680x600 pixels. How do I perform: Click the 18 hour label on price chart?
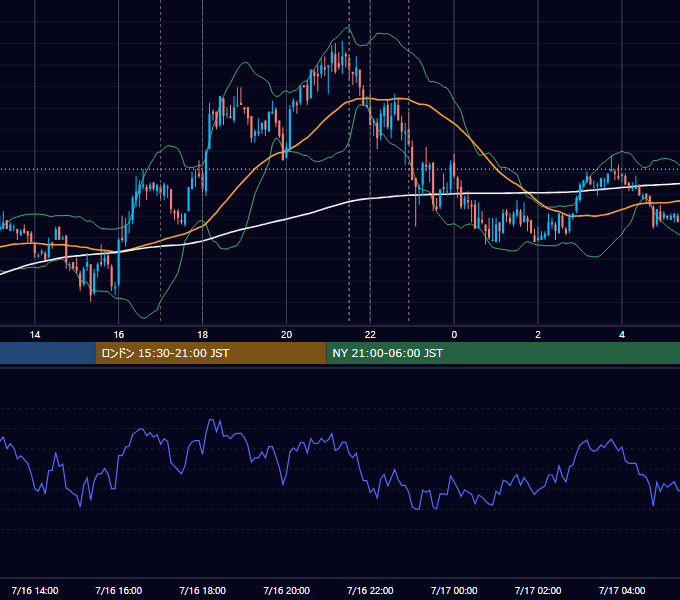(x=203, y=335)
